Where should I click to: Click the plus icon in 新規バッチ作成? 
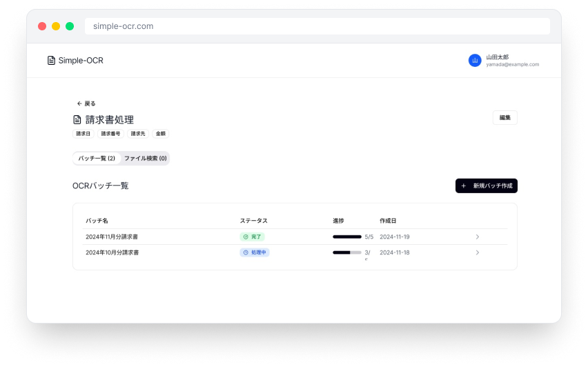(x=464, y=186)
